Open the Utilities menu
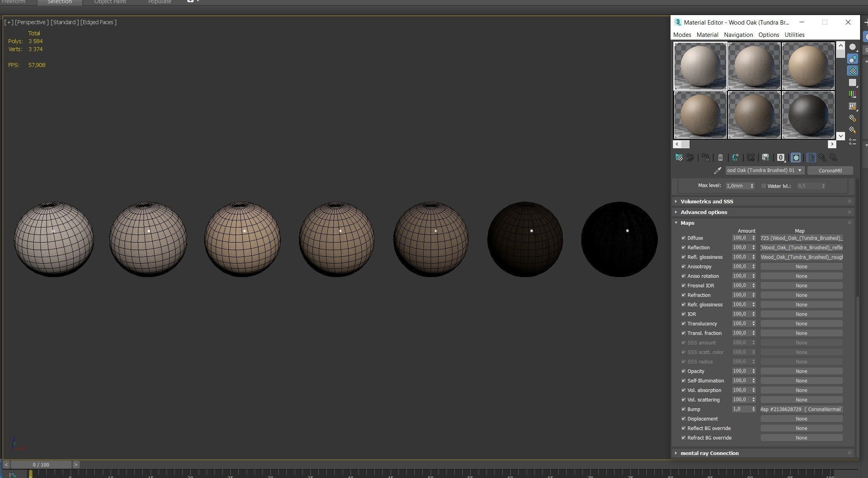The height and width of the screenshot is (478, 868). [x=794, y=35]
